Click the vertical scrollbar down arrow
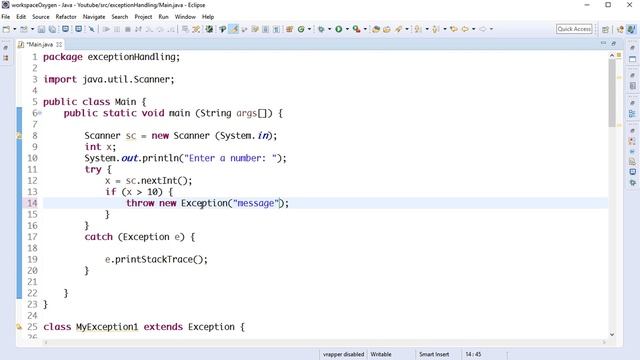 click(612, 334)
